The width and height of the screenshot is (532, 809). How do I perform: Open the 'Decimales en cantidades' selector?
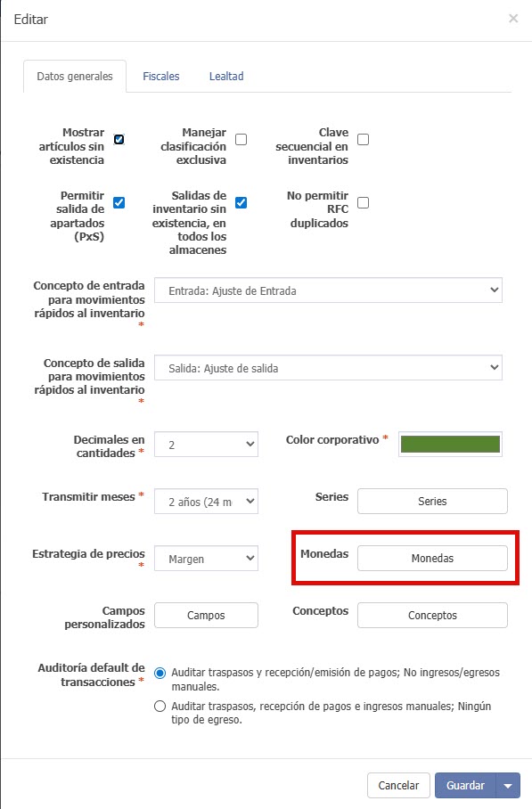pyautogui.click(x=205, y=444)
